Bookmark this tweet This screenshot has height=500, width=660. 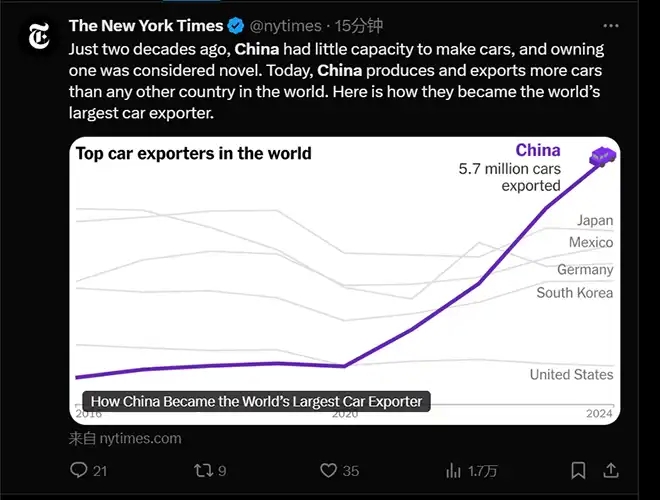(x=578, y=470)
